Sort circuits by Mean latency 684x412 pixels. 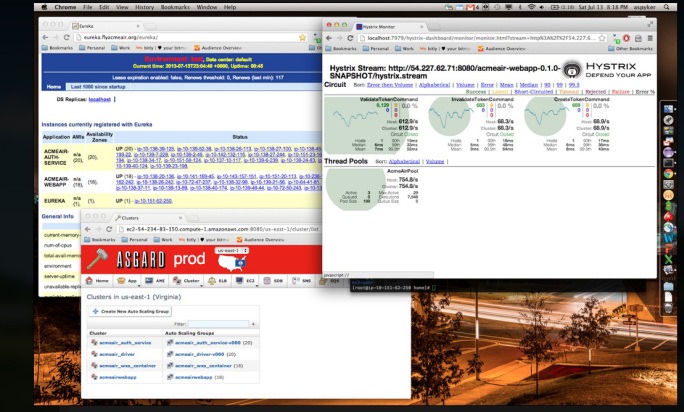(x=506, y=85)
